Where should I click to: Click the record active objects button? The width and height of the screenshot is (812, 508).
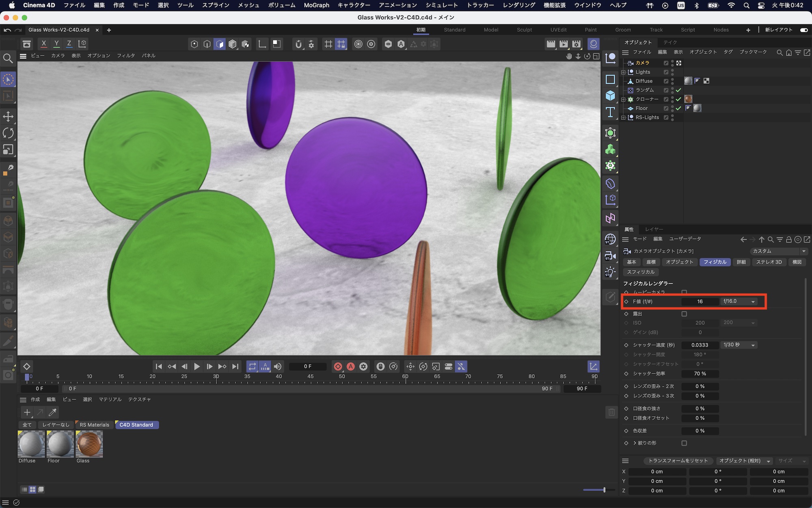pos(338,367)
